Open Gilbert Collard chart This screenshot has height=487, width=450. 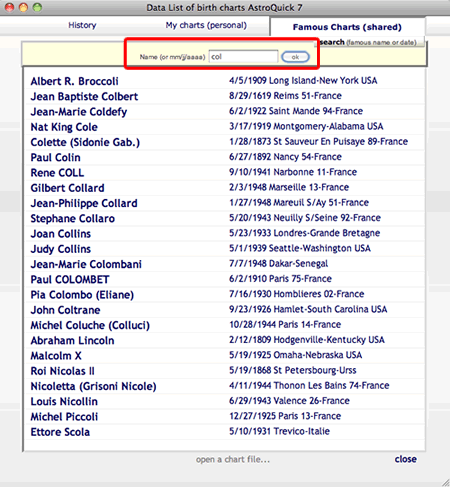tap(67, 188)
